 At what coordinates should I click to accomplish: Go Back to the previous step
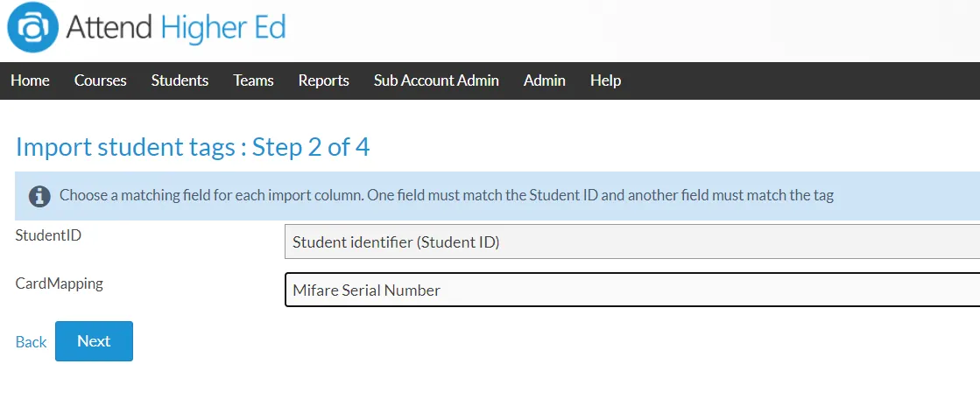pyautogui.click(x=31, y=342)
